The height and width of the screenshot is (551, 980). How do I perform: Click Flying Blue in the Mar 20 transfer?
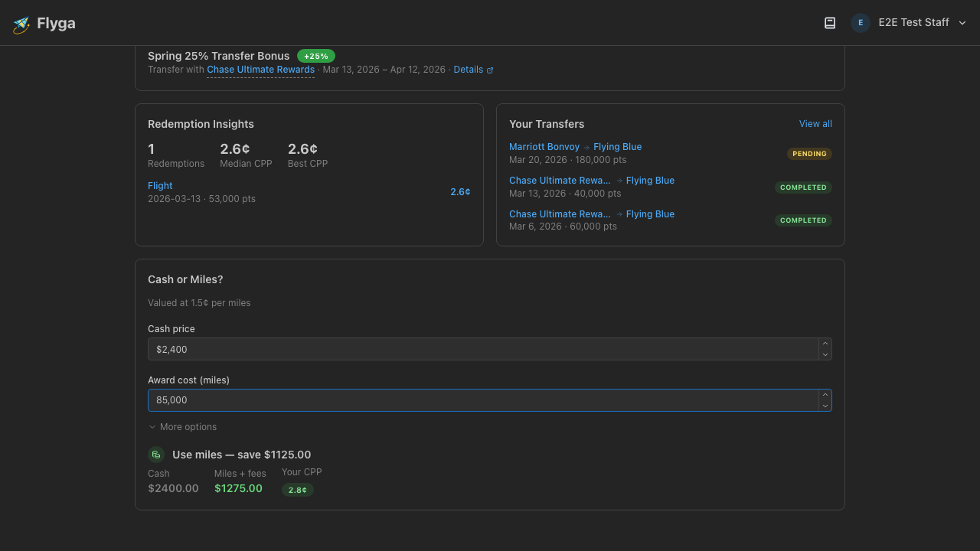(618, 147)
